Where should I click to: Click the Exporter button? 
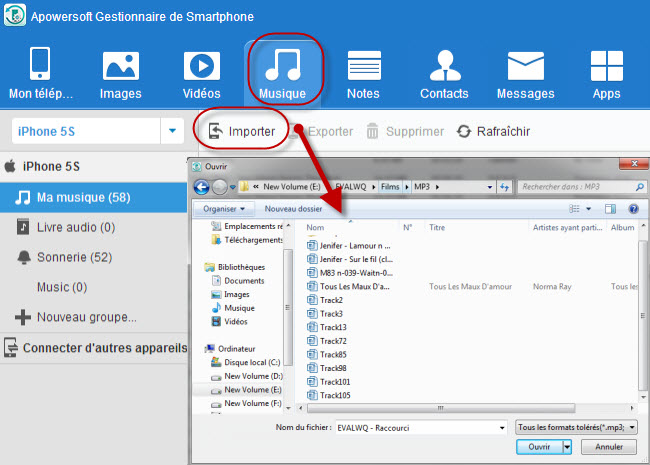tap(323, 131)
